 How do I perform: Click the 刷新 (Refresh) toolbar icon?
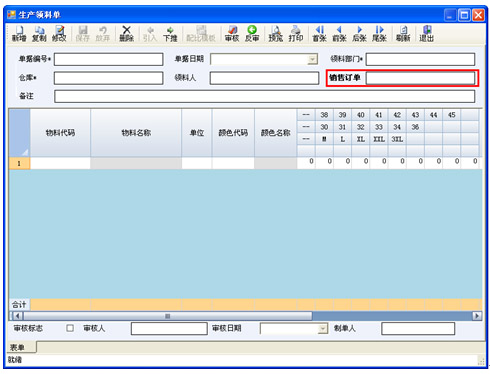pyautogui.click(x=403, y=34)
